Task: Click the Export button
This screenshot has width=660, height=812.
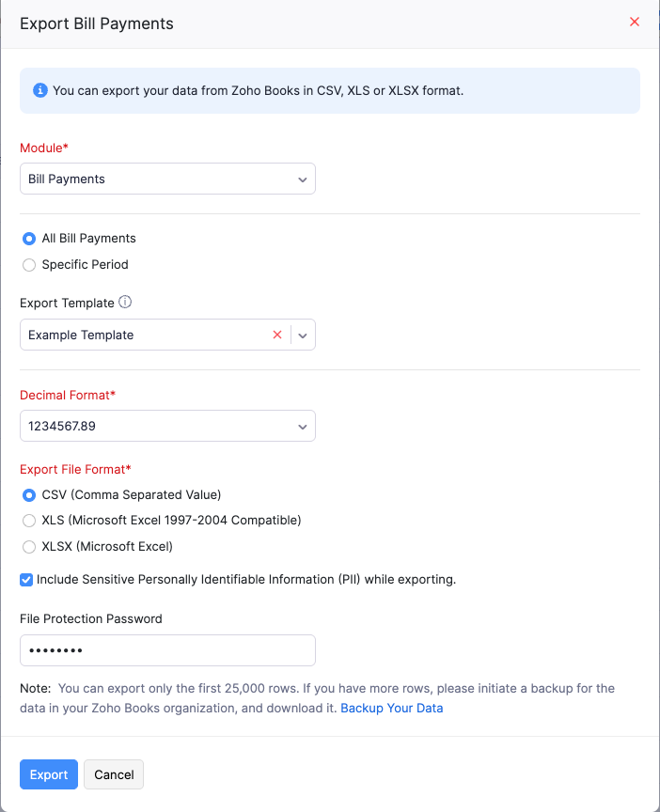Action: (x=48, y=774)
